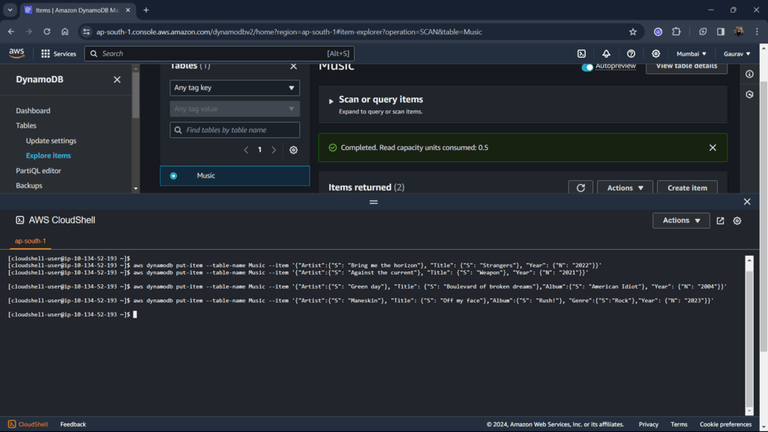768x432 pixels.
Task: Open the Terms link
Action: pyautogui.click(x=679, y=424)
